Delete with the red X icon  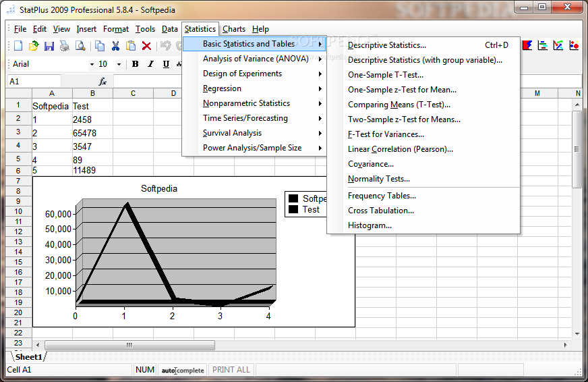pos(146,46)
